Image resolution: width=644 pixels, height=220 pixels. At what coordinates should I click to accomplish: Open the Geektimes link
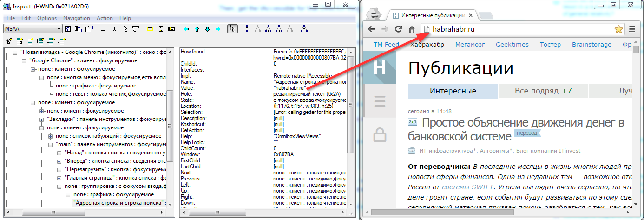pyautogui.click(x=512, y=45)
